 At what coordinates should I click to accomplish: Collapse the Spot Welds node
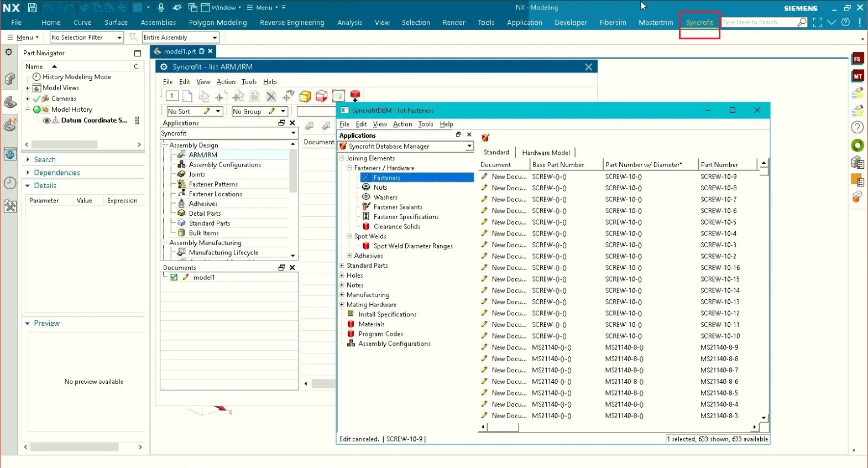click(x=349, y=236)
